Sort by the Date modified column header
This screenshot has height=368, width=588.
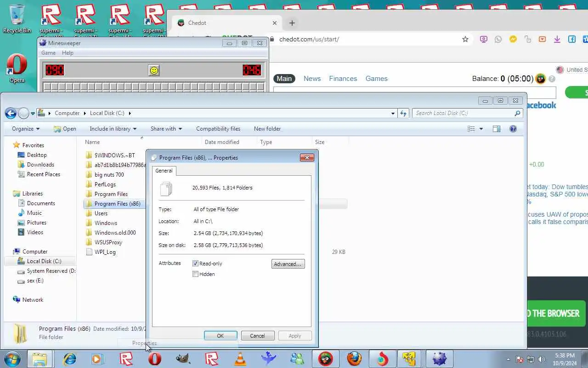pyautogui.click(x=222, y=142)
